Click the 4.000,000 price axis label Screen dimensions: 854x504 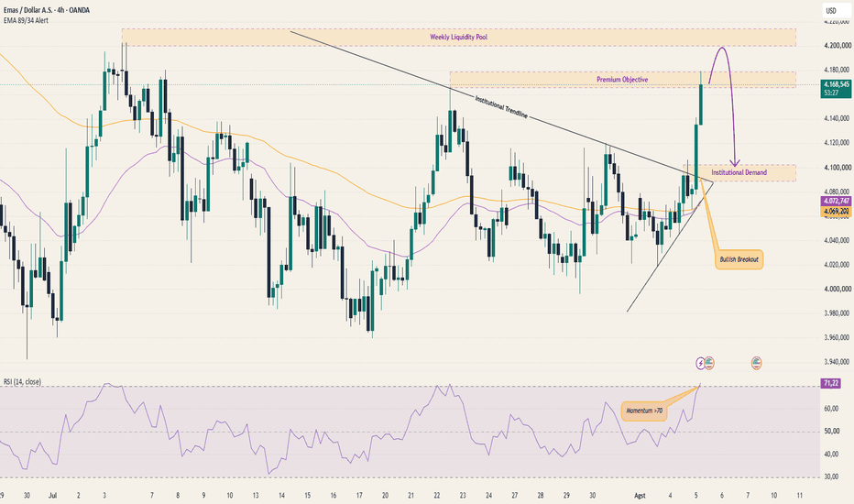click(x=837, y=289)
